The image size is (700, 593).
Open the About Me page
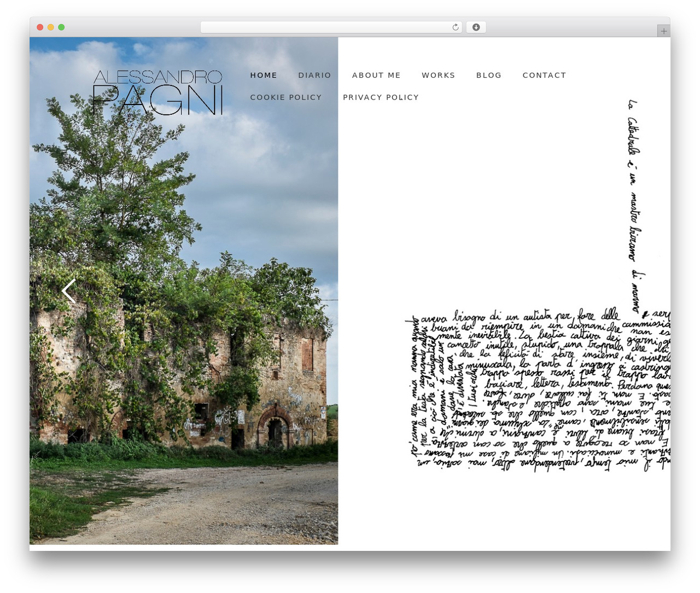point(376,75)
